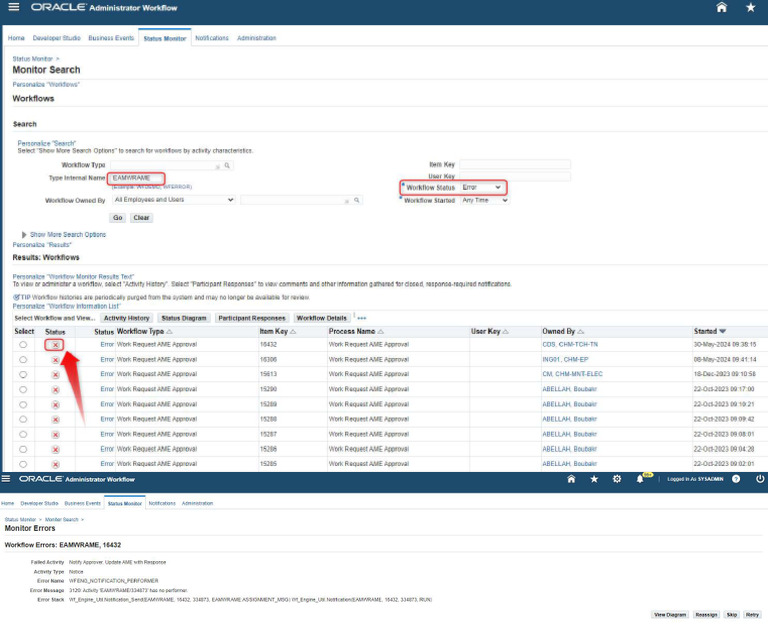The width and height of the screenshot is (768, 624).
Task: Click the Type Internal Name input field
Action: click(137, 177)
